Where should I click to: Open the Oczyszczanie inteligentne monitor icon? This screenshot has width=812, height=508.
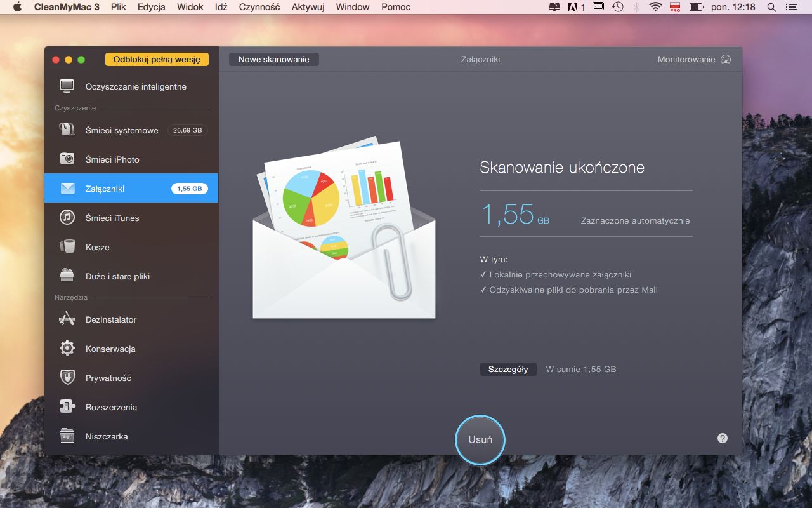[67, 86]
